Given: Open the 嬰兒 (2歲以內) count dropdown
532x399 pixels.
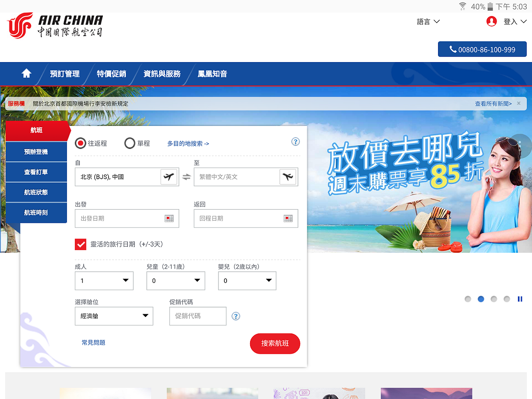Looking at the screenshot, I should [x=247, y=281].
